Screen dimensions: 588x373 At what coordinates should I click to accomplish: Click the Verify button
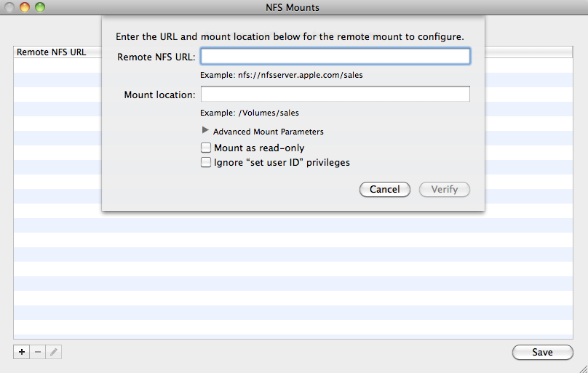[445, 189]
